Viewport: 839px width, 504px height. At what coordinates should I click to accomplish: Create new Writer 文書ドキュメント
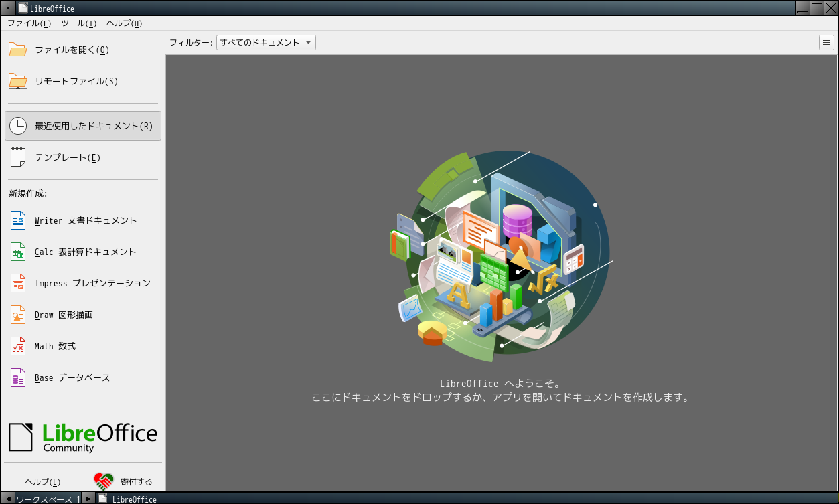pos(86,220)
